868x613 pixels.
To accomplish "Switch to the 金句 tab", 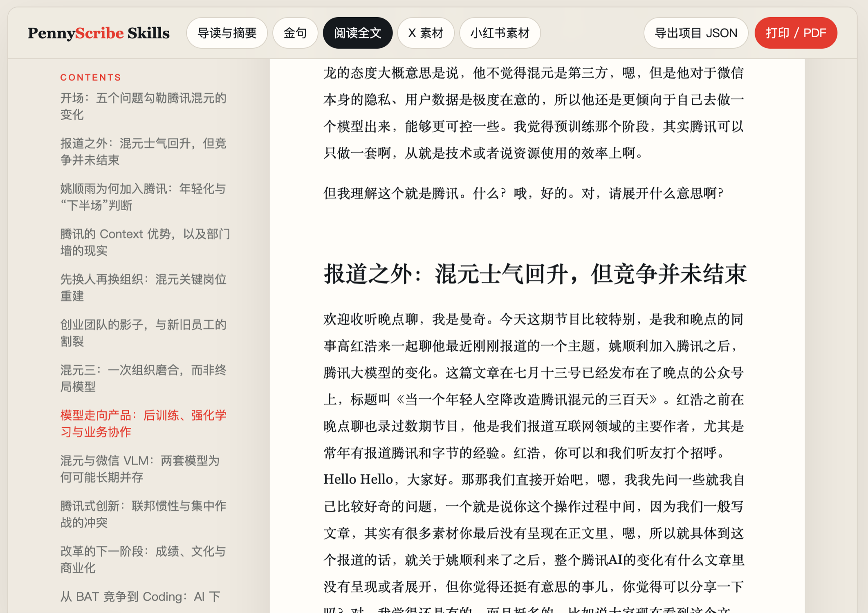I will click(295, 33).
